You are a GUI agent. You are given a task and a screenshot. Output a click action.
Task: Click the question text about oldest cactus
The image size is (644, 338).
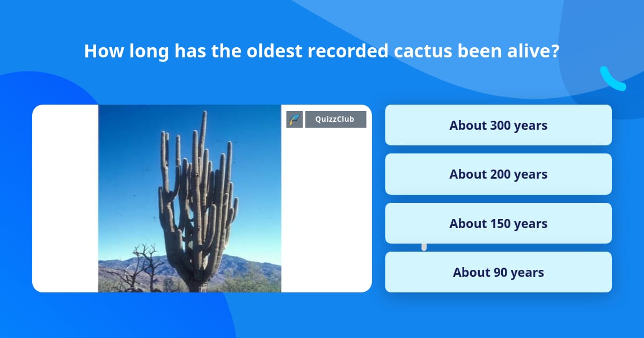pyautogui.click(x=322, y=51)
